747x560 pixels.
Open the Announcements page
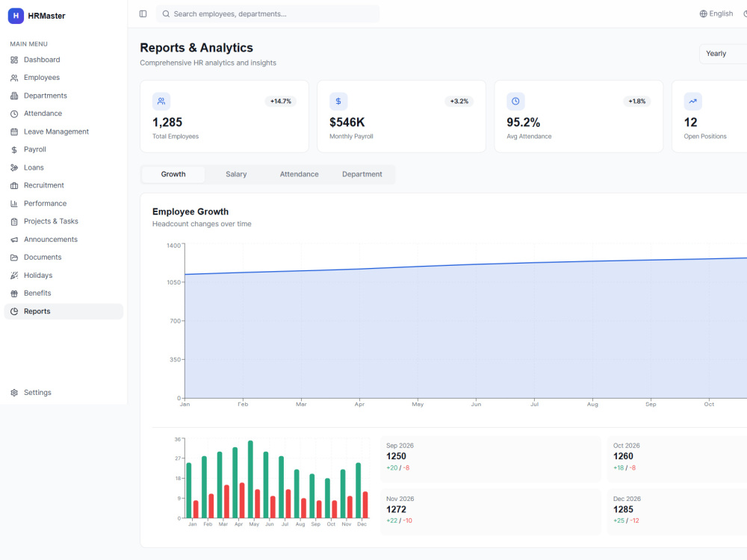[x=63, y=240]
